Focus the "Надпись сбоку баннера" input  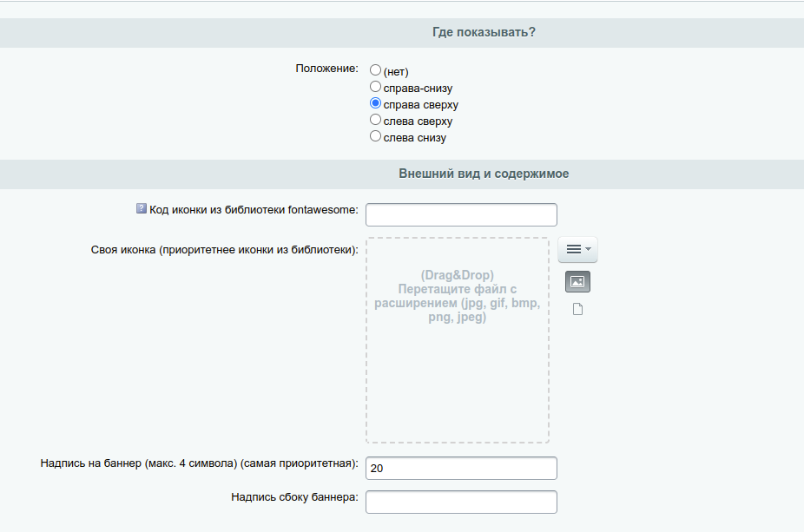tap(462, 502)
